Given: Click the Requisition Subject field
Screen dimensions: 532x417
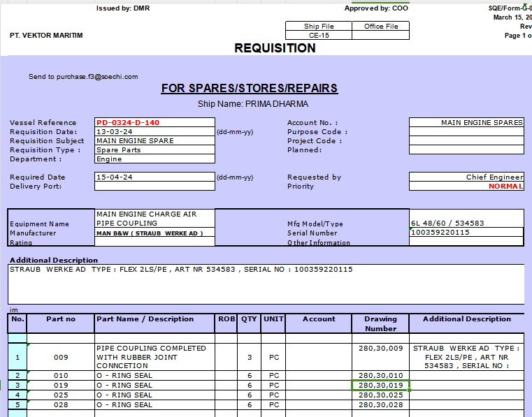Looking at the screenshot, I should coord(154,140).
